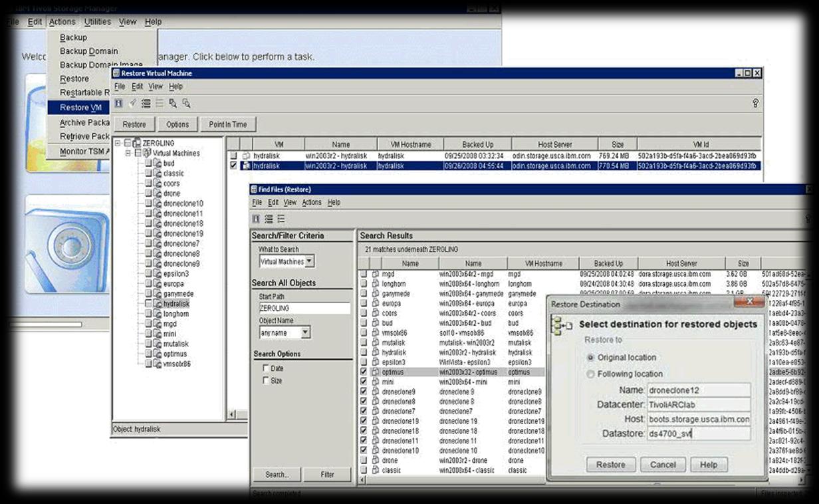
Task: Click the ZERGLING computer node icon in the tree
Action: click(137, 143)
